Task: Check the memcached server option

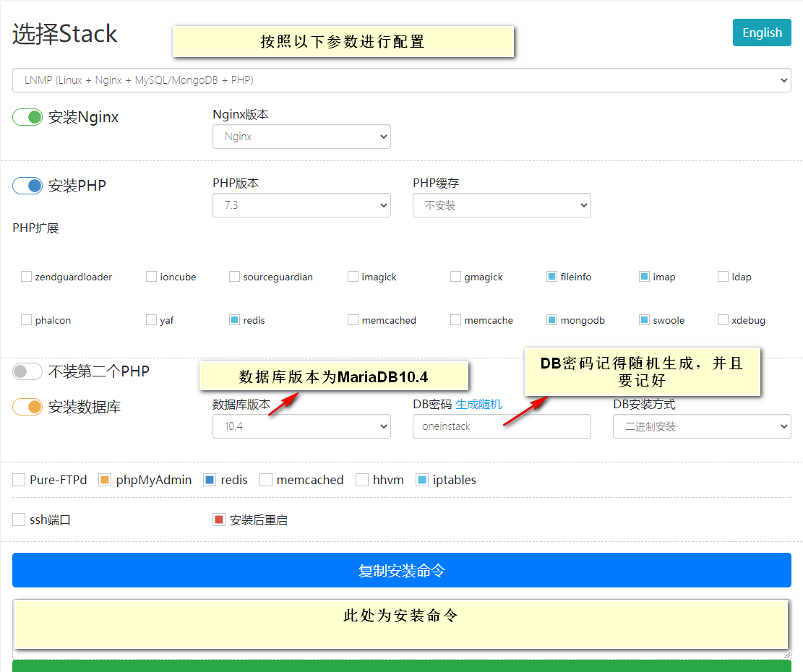Action: 266,480
